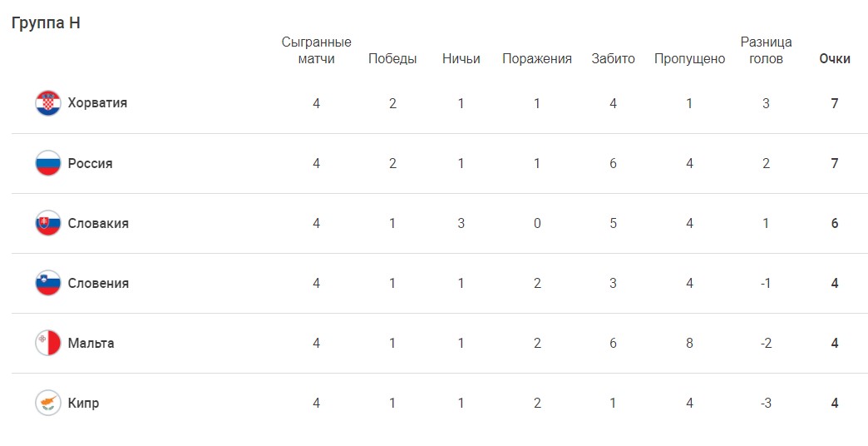Click the Победы column header

pyautogui.click(x=392, y=59)
